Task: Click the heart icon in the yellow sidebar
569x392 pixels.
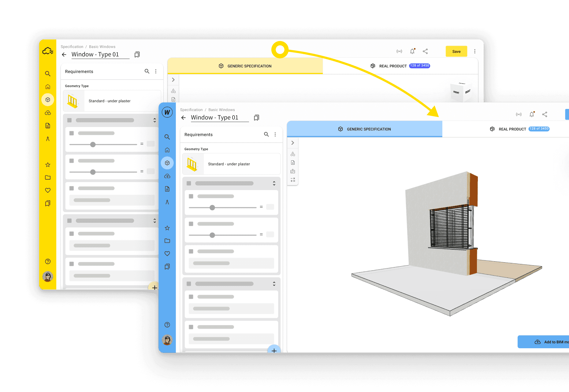Action: (48, 190)
